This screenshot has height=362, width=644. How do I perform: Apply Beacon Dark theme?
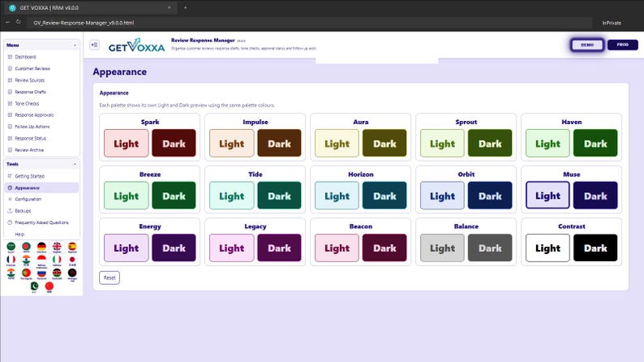[x=384, y=248]
